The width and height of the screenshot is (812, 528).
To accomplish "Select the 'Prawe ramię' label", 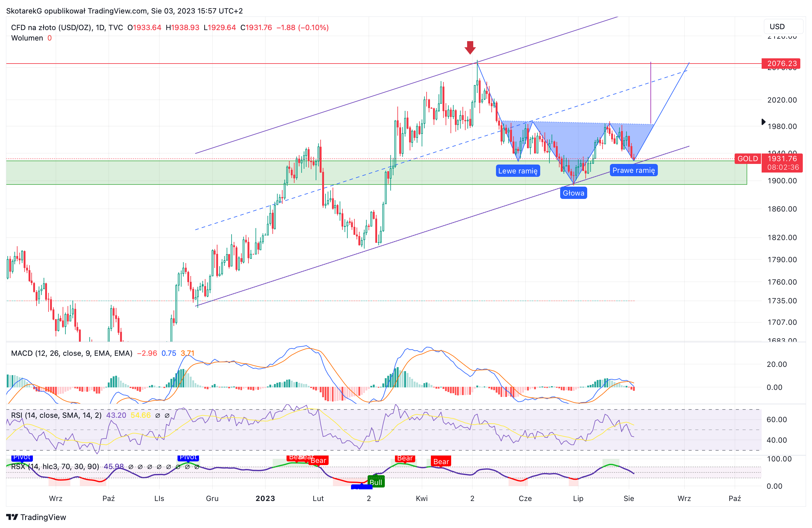I will 634,170.
